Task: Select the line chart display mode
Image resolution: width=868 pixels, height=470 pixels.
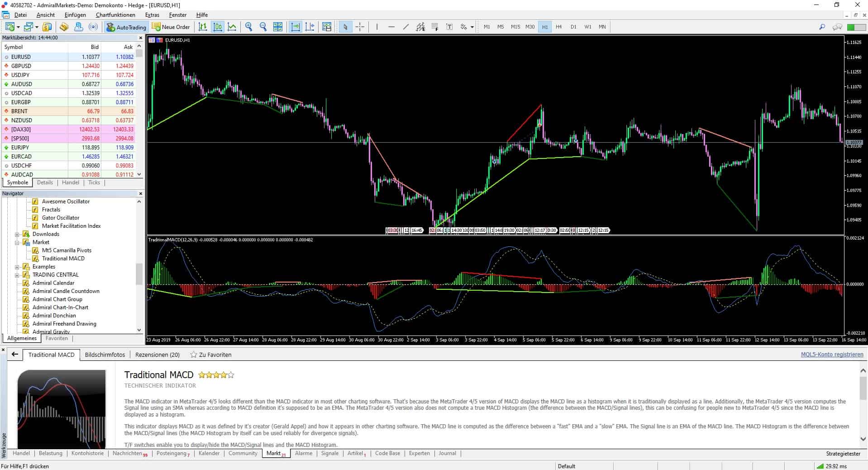Action: pyautogui.click(x=232, y=27)
